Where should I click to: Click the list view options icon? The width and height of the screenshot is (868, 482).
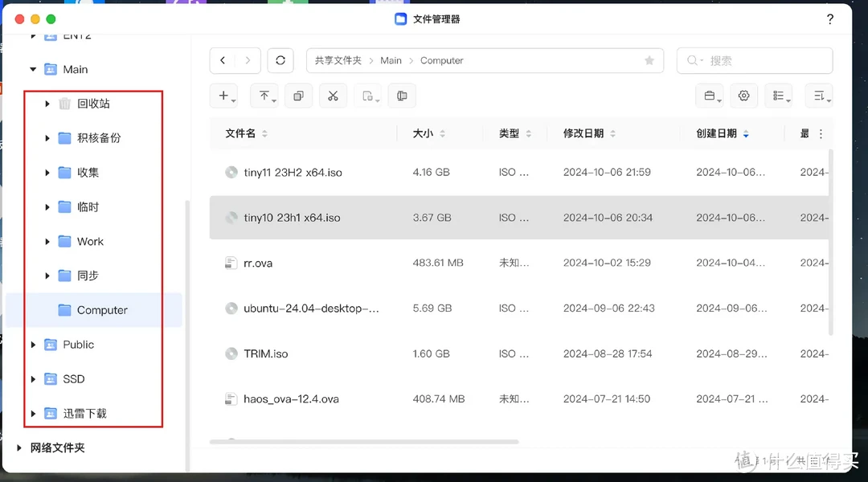click(x=779, y=95)
